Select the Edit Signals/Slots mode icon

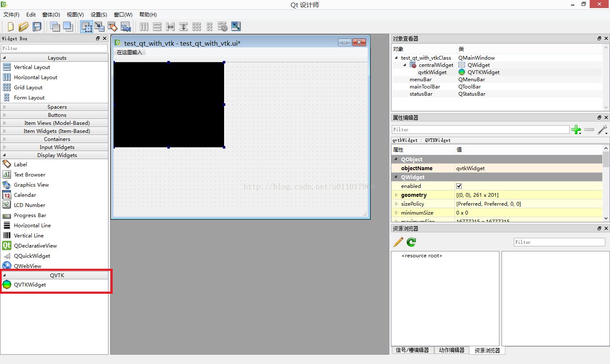(100, 27)
